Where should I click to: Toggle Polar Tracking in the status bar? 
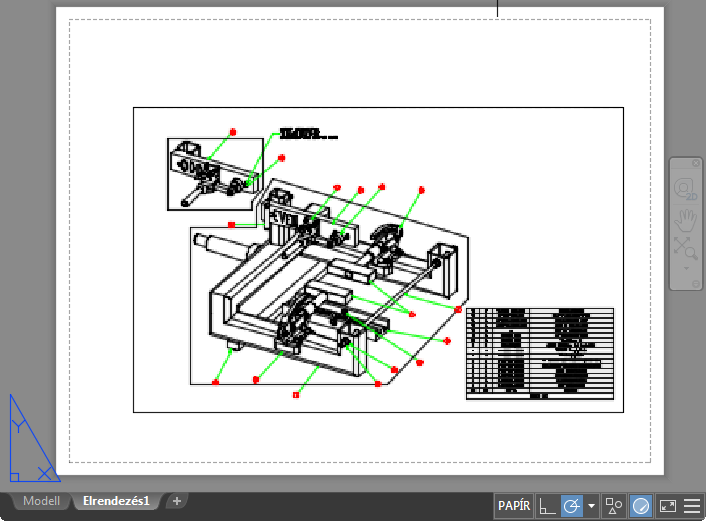point(571,506)
